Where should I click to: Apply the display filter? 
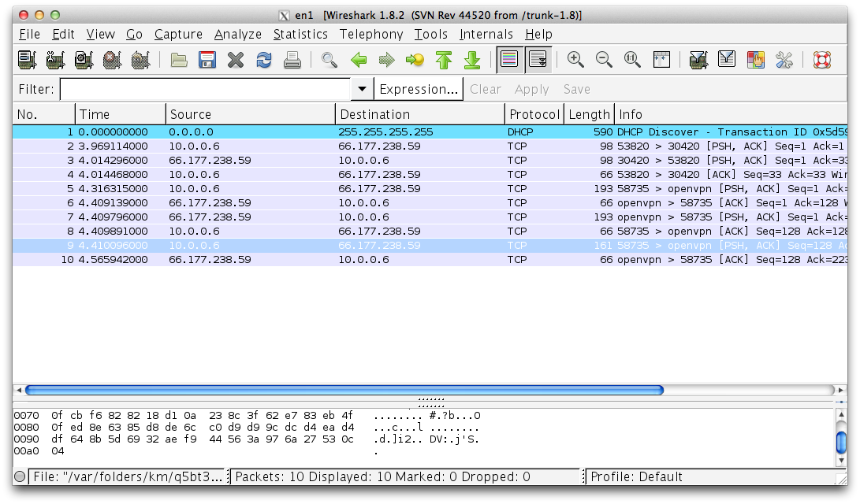(531, 89)
